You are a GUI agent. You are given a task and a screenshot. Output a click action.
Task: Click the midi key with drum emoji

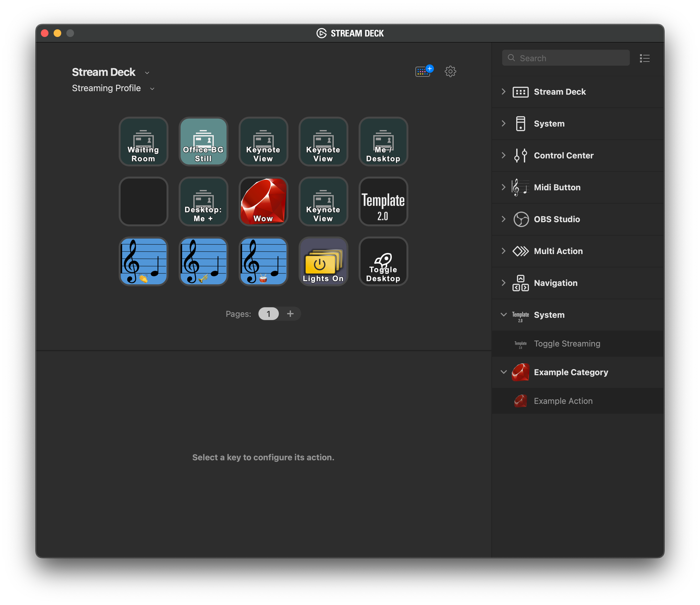(263, 261)
